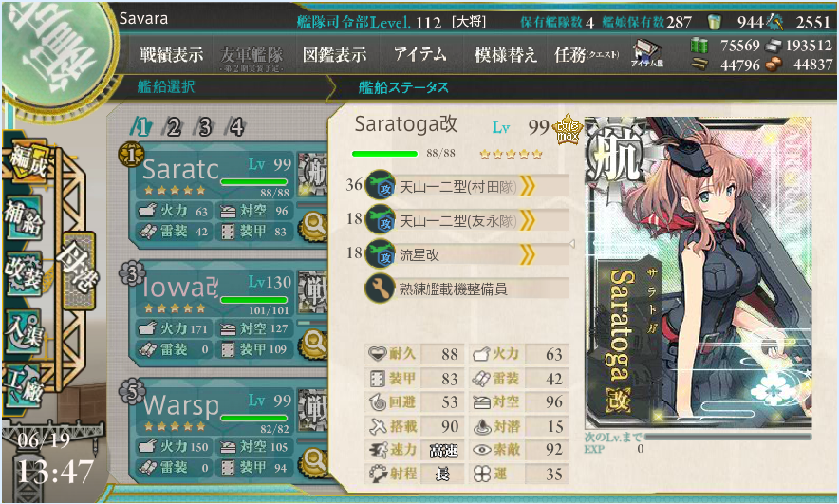This screenshot has width=839, height=504.
Task: Open the 入渠 docking repair sidebar icon
Action: tap(23, 330)
